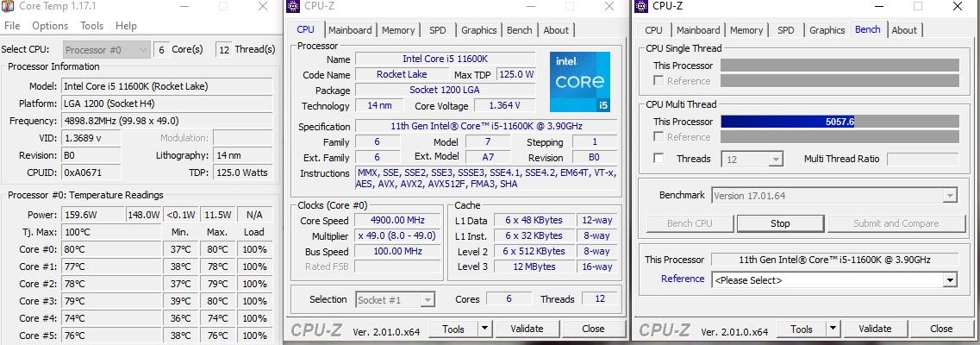Click the CPU Multi Thread score bar 5057.6
Screen dimensions: 980x345
(840, 122)
